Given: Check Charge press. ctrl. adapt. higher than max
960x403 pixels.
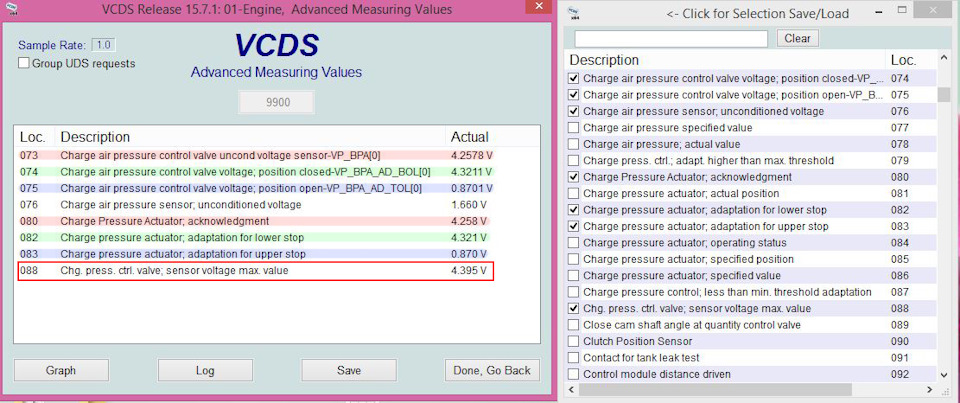Looking at the screenshot, I should 573,160.
